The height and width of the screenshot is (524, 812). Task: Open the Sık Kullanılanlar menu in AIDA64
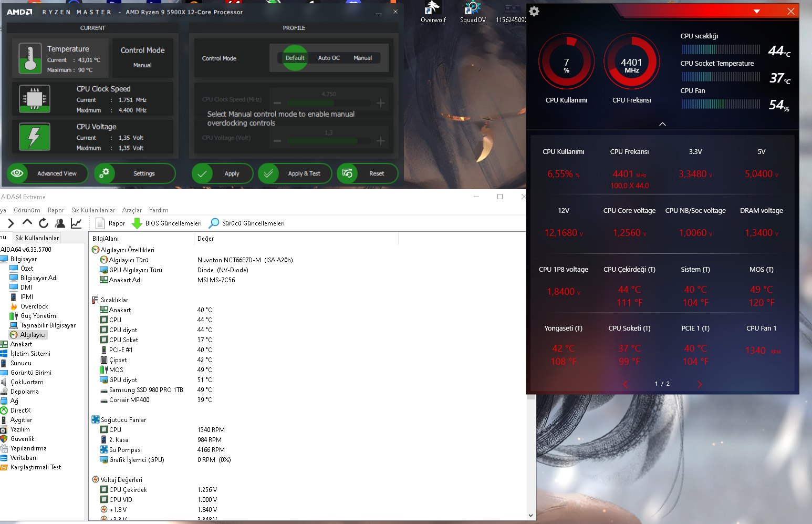[x=93, y=210]
